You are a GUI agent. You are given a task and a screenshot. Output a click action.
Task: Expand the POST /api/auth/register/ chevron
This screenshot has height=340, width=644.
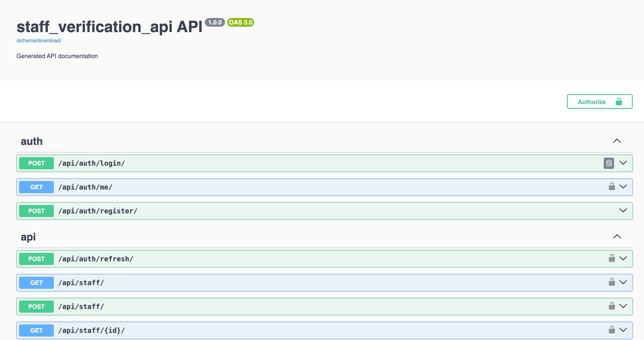623,211
